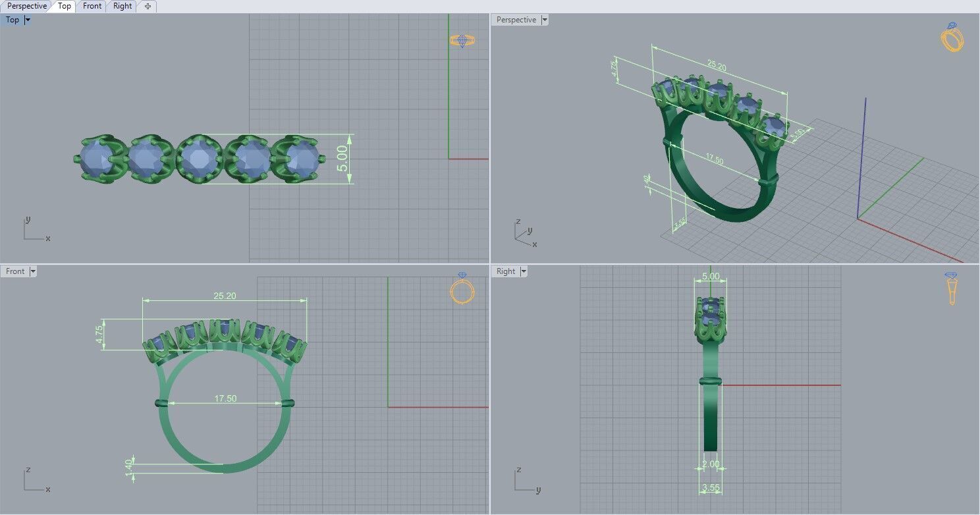Switch to the Perspective viewport tab
Viewport: 980px width, 515px height.
click(27, 6)
